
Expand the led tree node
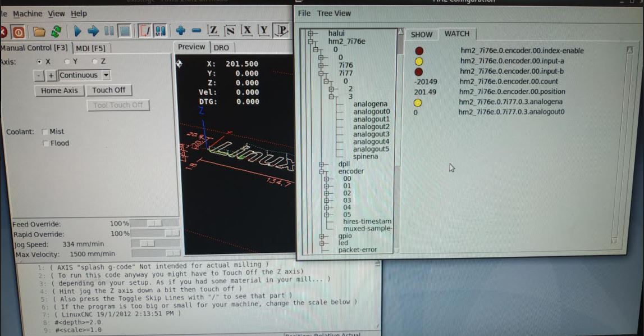click(x=322, y=243)
